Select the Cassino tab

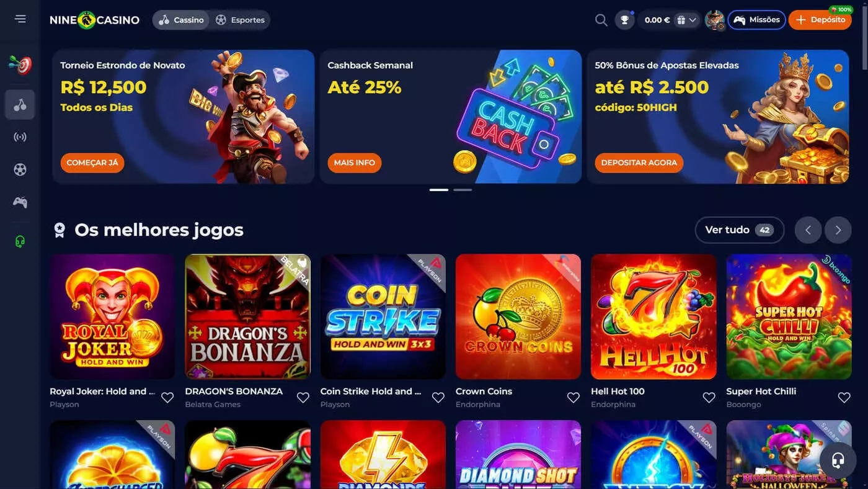point(181,20)
